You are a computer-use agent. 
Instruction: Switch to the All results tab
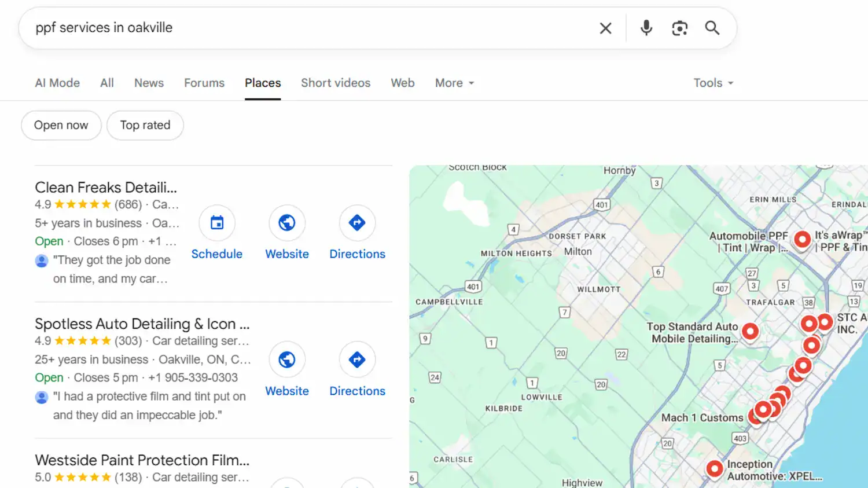click(107, 83)
